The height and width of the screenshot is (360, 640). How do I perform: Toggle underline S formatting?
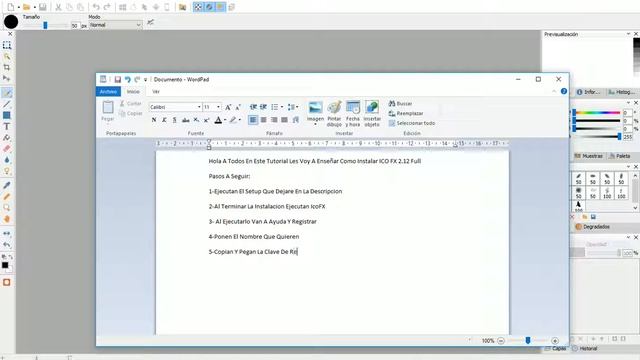tap(175, 120)
